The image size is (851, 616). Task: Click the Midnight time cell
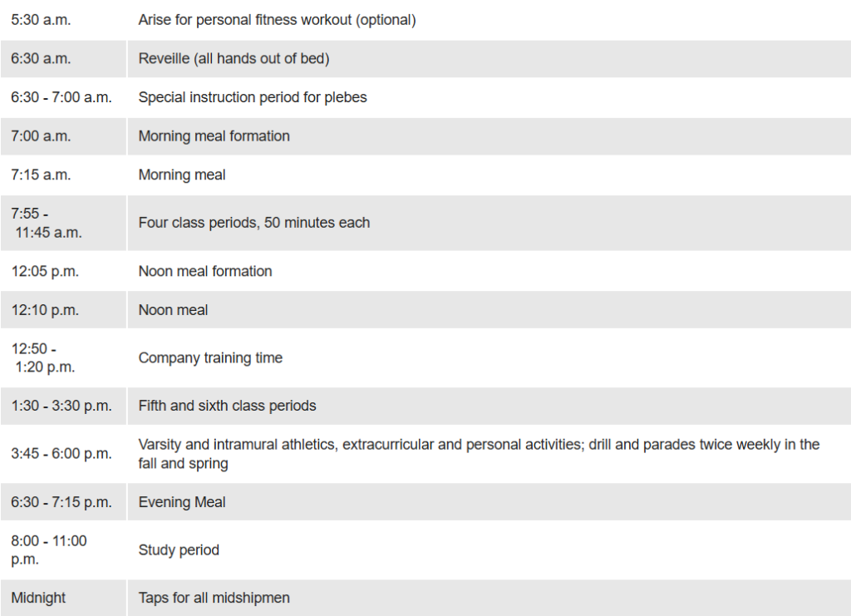coord(63,598)
